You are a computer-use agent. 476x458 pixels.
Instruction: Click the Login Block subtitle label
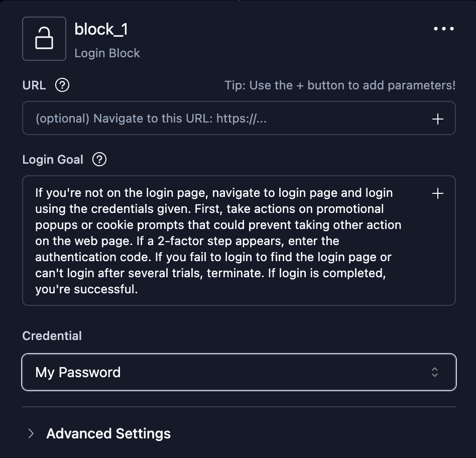click(x=107, y=53)
